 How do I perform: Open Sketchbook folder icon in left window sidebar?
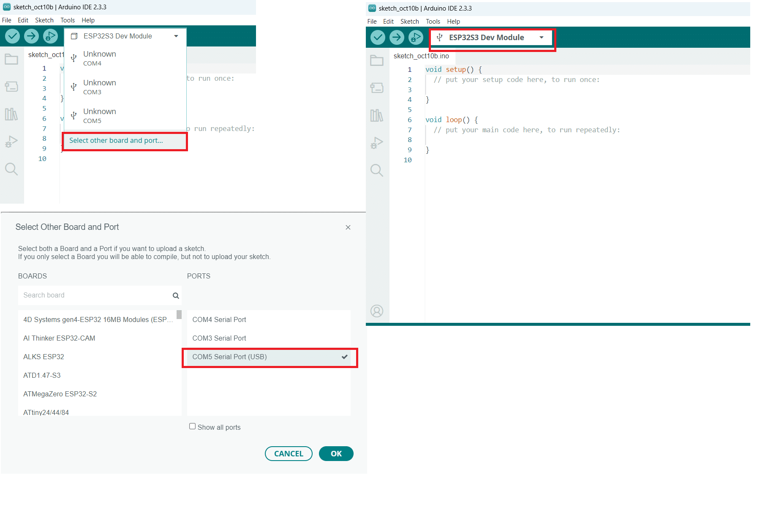click(x=11, y=59)
